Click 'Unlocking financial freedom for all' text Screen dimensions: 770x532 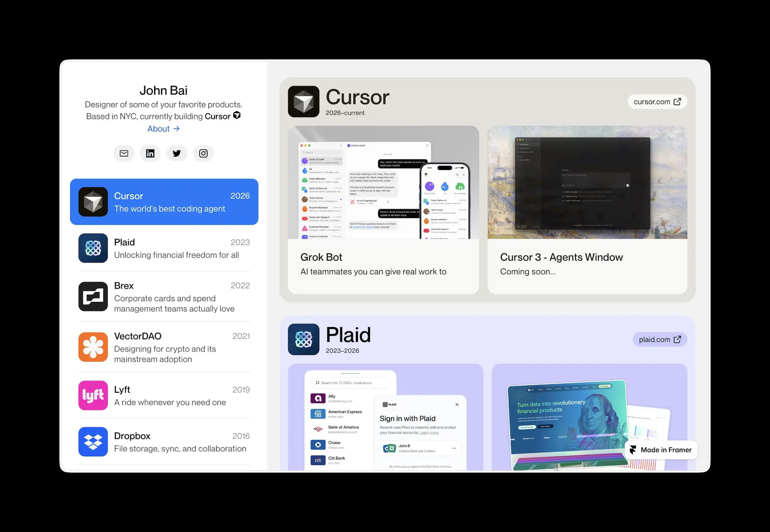click(176, 255)
